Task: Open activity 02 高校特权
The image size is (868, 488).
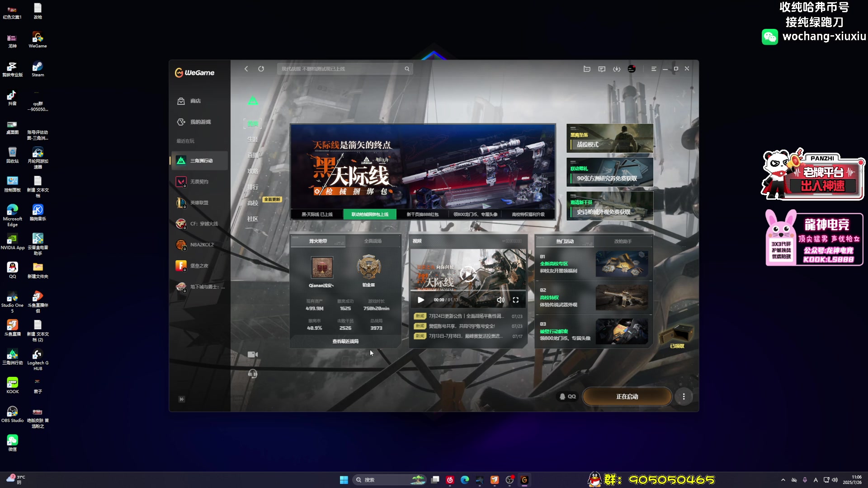Action: pos(594,298)
